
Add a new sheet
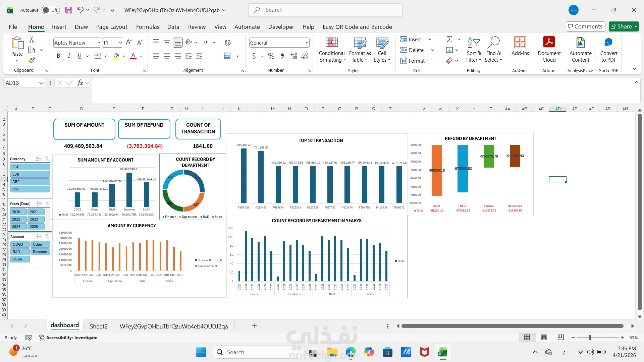pyautogui.click(x=255, y=326)
